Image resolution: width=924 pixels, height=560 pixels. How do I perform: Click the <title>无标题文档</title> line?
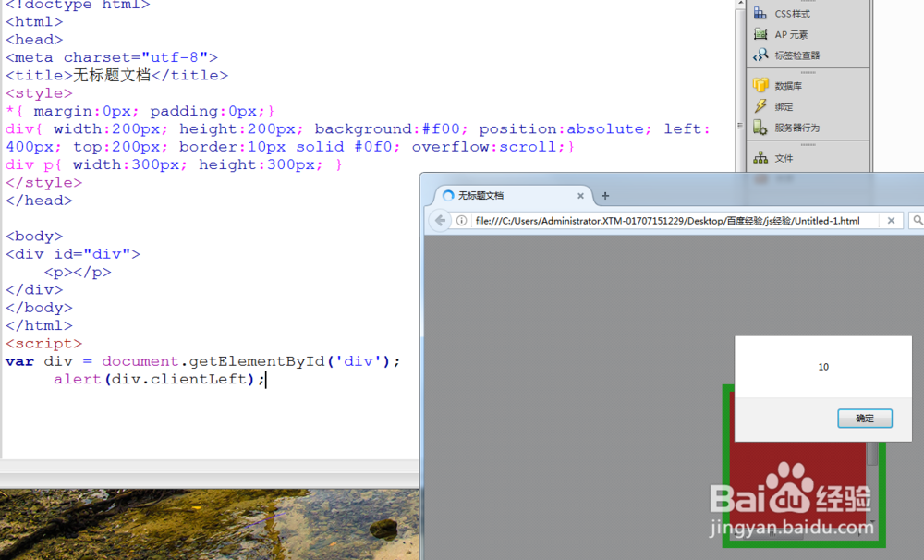click(116, 76)
